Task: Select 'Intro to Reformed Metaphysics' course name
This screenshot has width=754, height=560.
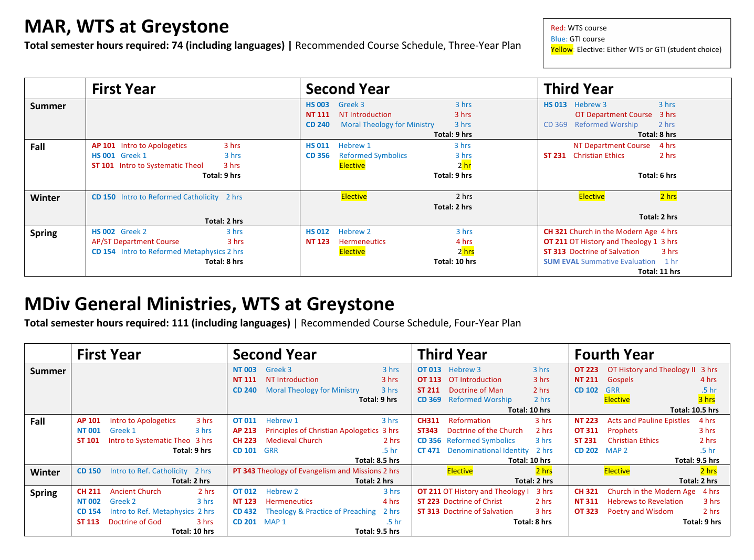Action: (x=173, y=252)
